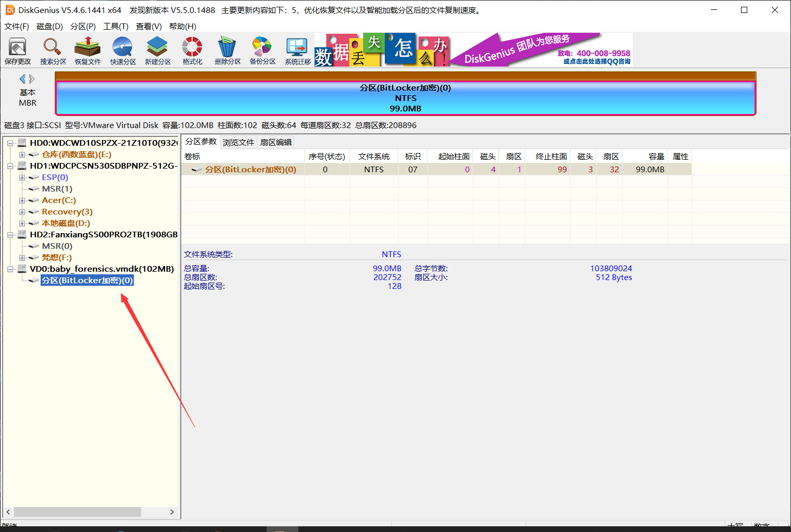This screenshot has width=791, height=532.
Task: Open the New Partition (新建分区) tool
Action: click(157, 51)
